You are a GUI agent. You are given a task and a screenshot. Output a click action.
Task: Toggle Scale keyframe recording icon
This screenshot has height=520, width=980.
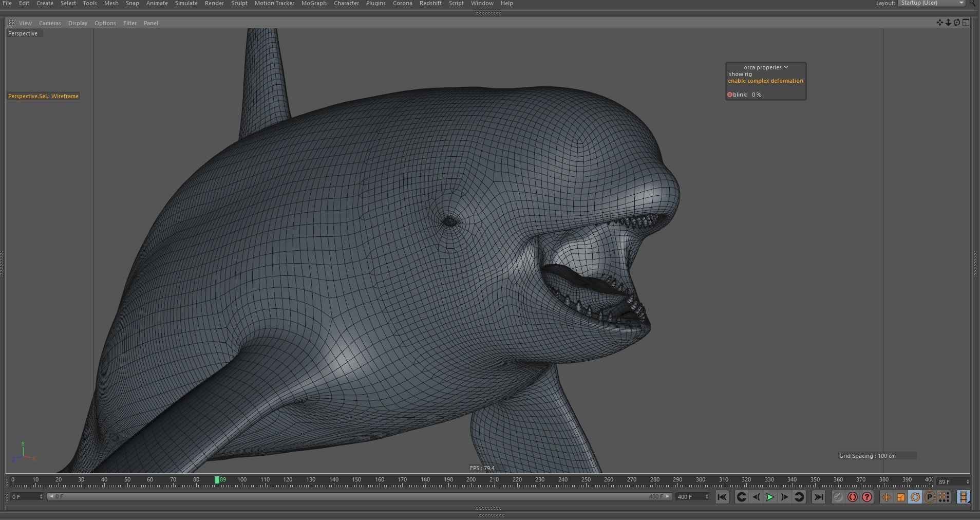tap(901, 497)
